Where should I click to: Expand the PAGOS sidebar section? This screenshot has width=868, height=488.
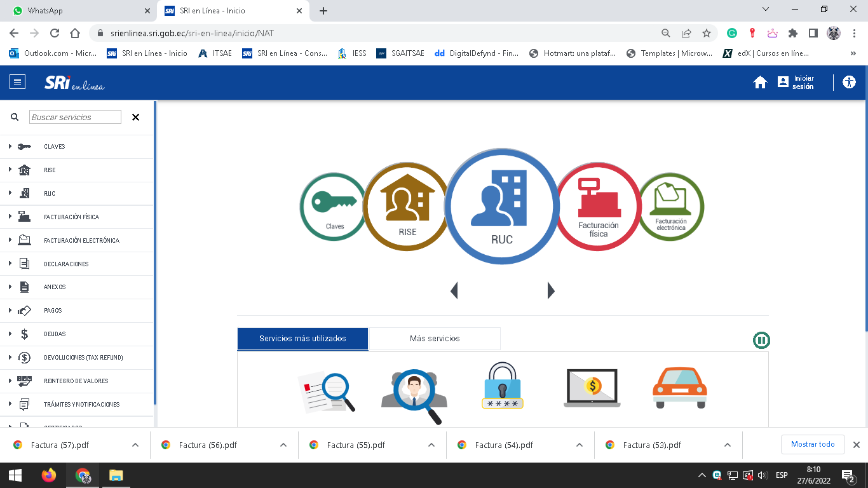(x=53, y=311)
